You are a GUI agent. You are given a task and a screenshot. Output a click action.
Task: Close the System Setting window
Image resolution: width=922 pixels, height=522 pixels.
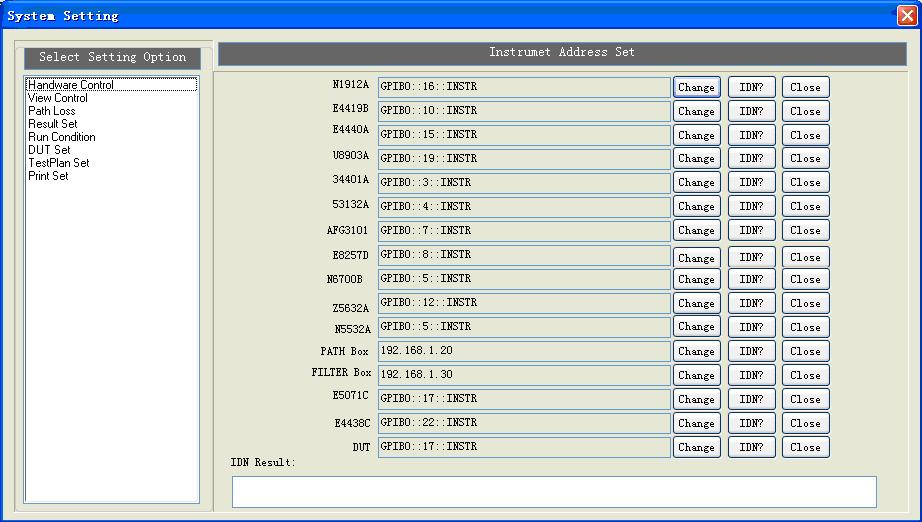[x=907, y=15]
